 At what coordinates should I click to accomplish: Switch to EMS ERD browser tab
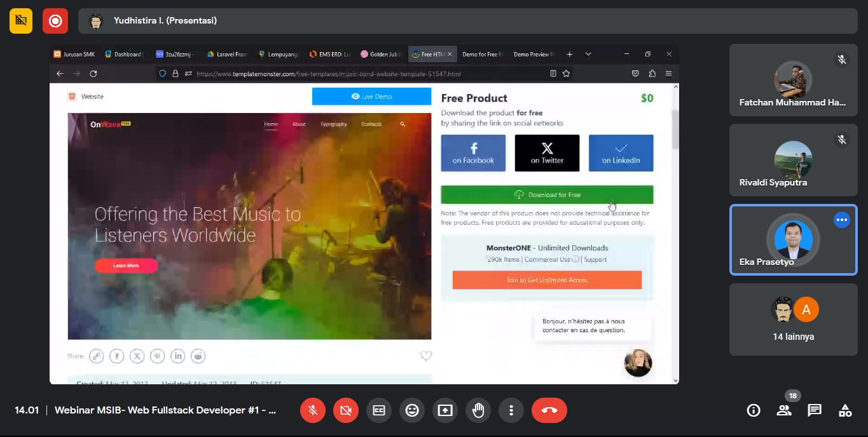coord(329,55)
